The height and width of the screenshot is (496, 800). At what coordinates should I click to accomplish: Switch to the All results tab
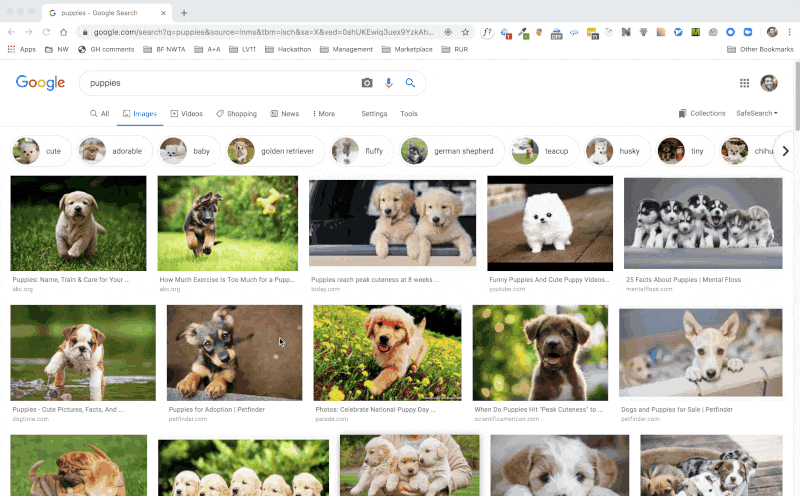pyautogui.click(x=99, y=114)
